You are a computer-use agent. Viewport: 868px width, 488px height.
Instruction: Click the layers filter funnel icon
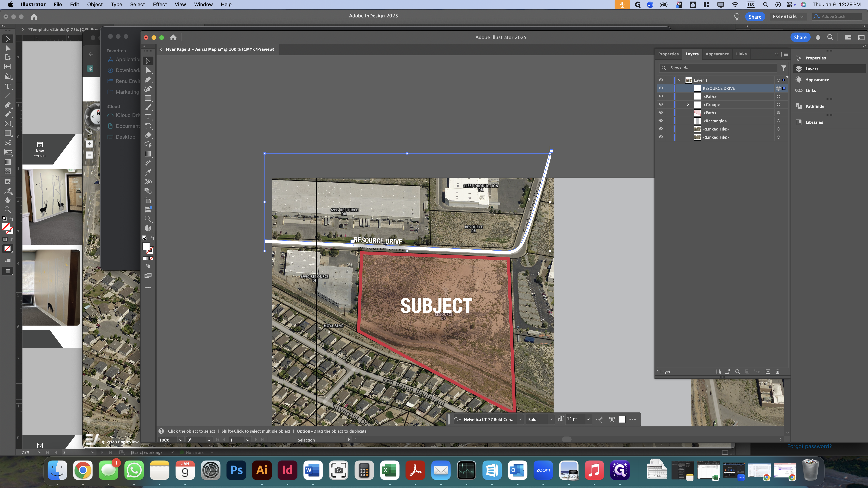pyautogui.click(x=784, y=68)
